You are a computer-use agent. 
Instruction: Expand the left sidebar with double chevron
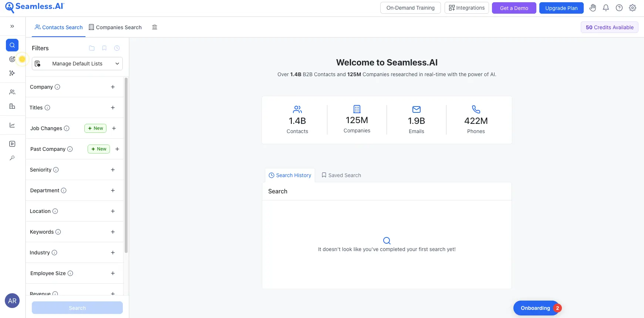tap(12, 26)
